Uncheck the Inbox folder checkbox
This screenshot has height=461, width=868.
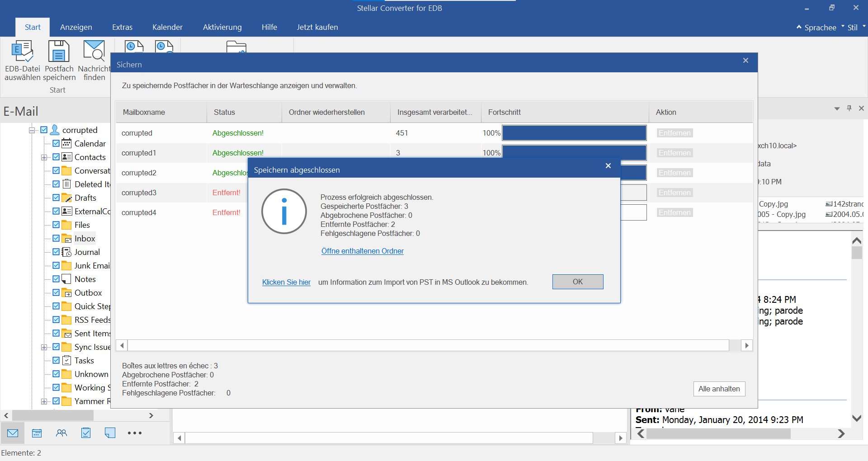coord(56,238)
